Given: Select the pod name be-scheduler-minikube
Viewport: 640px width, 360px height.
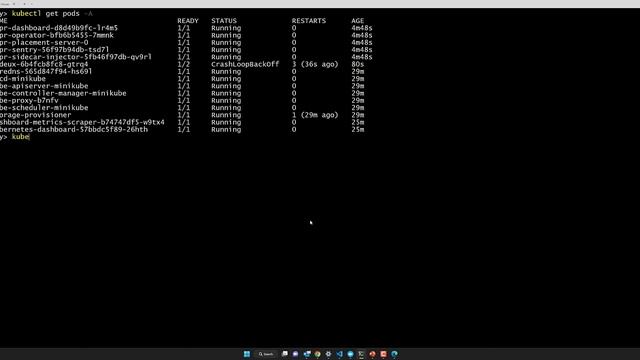Looking at the screenshot, I should point(44,108).
